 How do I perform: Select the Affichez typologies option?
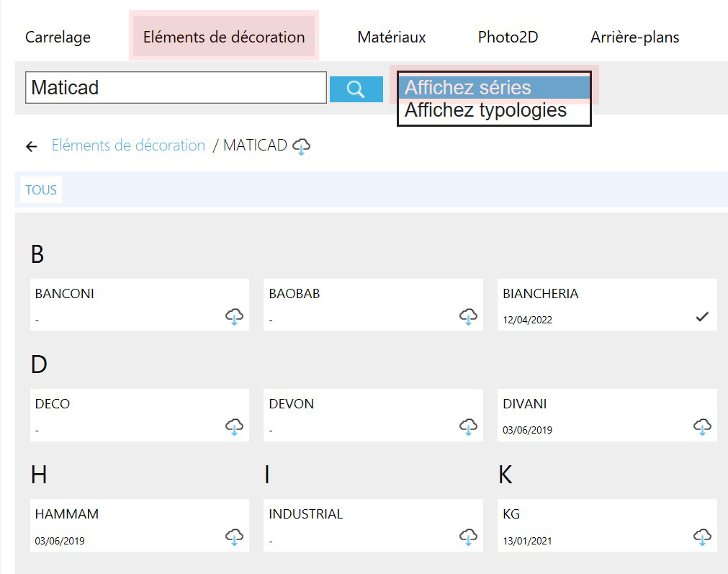(494, 110)
